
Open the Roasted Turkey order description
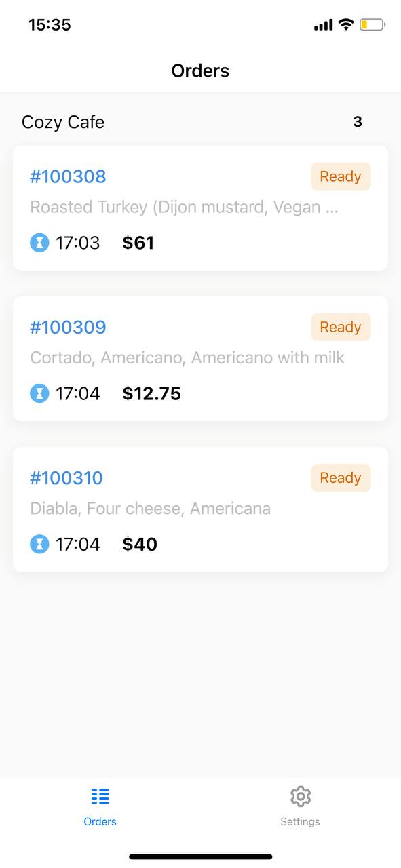184,207
